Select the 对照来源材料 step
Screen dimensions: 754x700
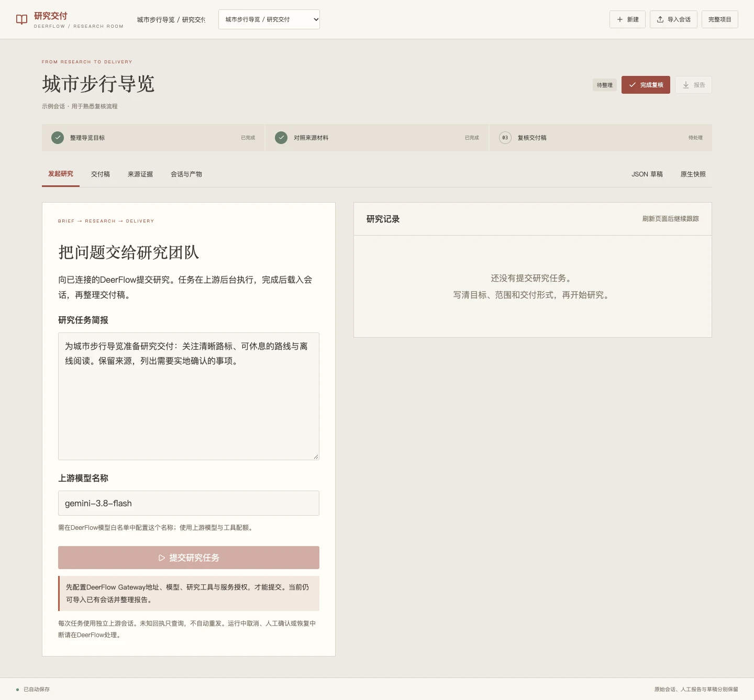pyautogui.click(x=377, y=138)
